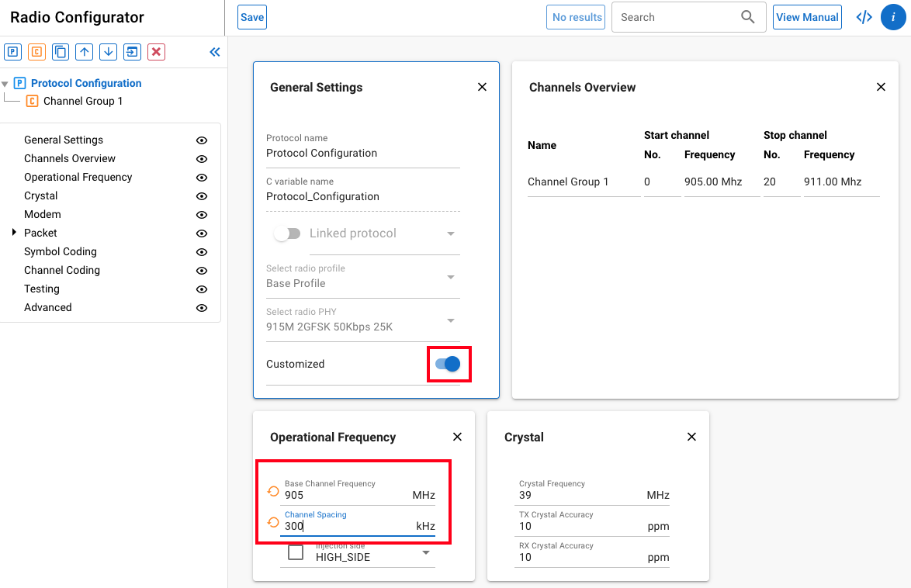Hide the Modem section via eye icon
Image resolution: width=911 pixels, height=588 pixels.
pos(202,215)
